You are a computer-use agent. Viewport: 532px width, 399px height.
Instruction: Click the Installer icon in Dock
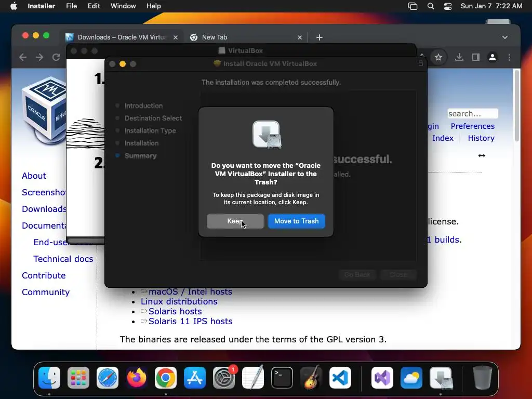pyautogui.click(x=441, y=377)
